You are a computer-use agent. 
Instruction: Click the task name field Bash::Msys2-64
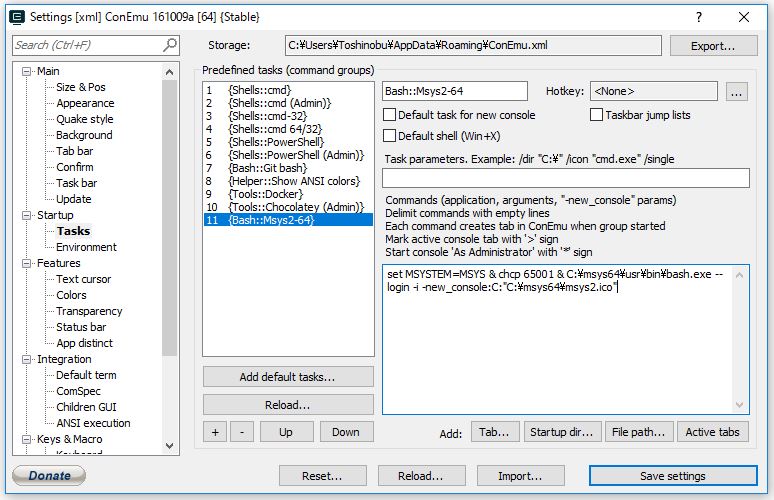(455, 91)
